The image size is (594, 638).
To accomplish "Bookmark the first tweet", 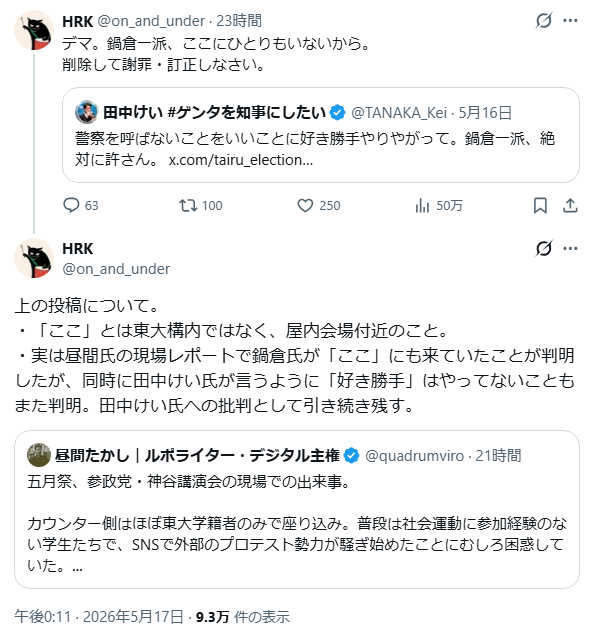I will (x=540, y=205).
